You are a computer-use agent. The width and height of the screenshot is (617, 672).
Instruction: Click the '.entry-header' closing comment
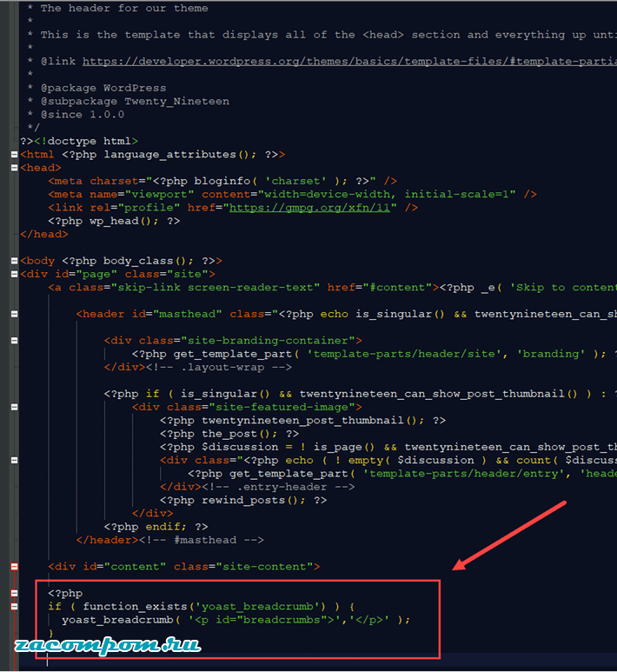pyautogui.click(x=278, y=487)
